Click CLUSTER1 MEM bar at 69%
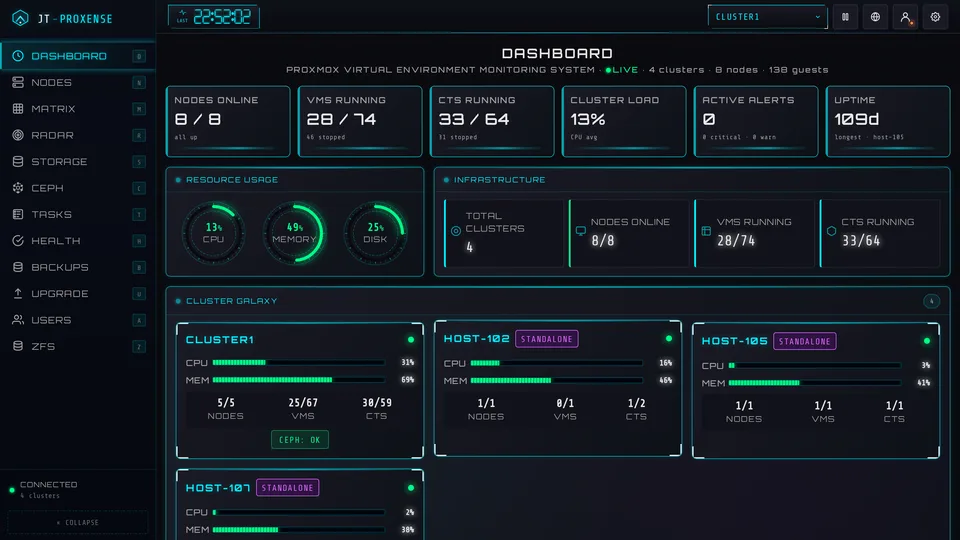 [x=299, y=380]
